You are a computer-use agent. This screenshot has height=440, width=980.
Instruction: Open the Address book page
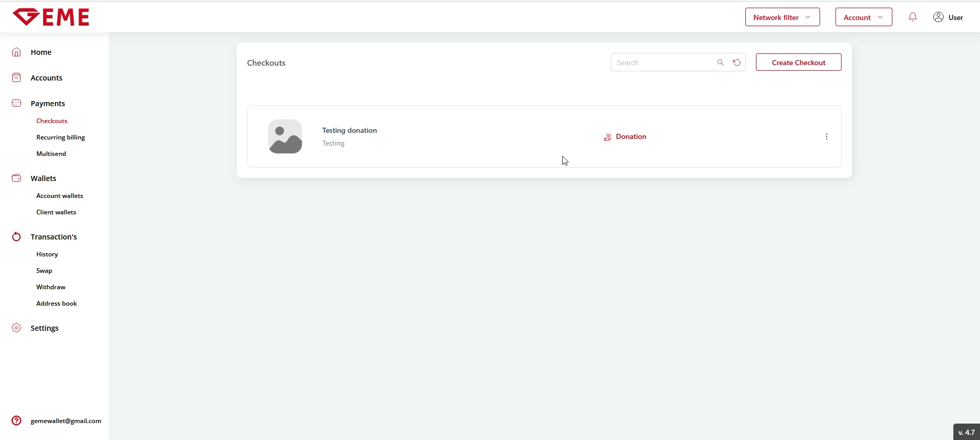pos(56,304)
